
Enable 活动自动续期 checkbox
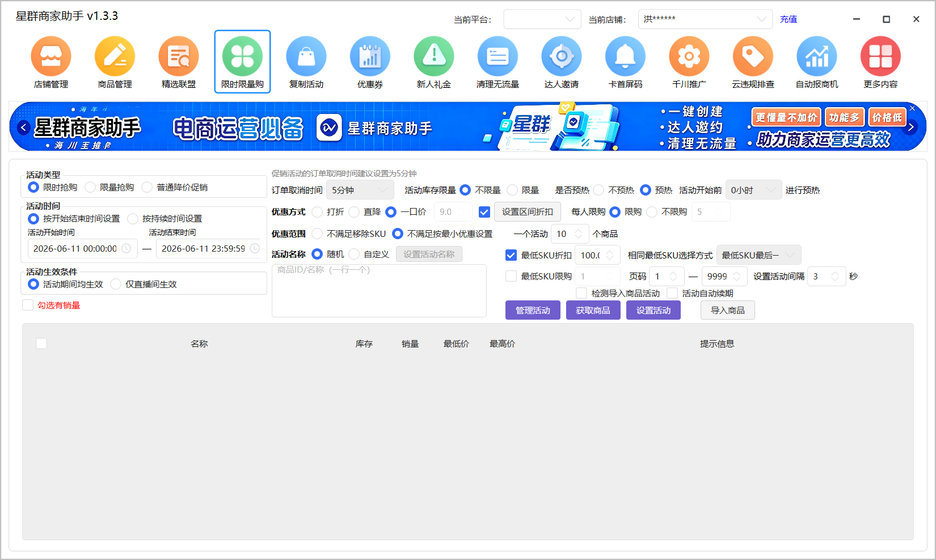pyautogui.click(x=672, y=293)
